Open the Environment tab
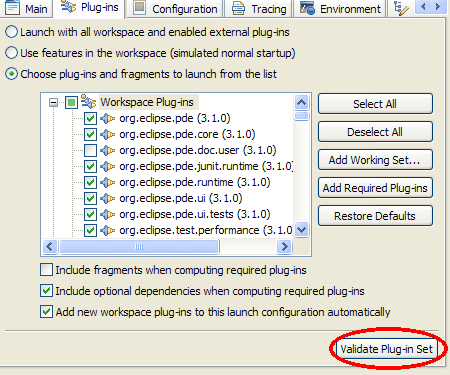This screenshot has height=375, width=450. (340, 8)
